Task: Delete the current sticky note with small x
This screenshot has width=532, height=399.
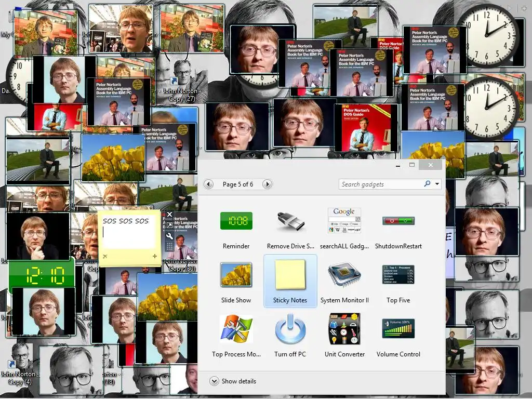Action: coord(105,256)
